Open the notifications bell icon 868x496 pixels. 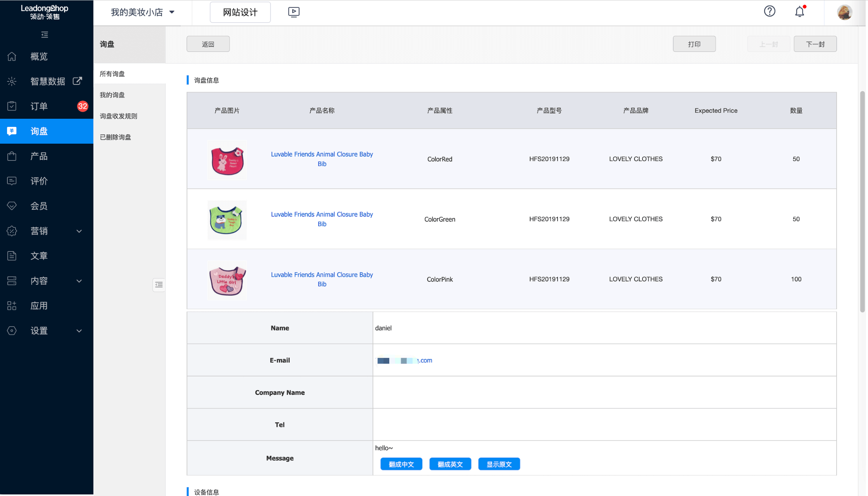799,12
